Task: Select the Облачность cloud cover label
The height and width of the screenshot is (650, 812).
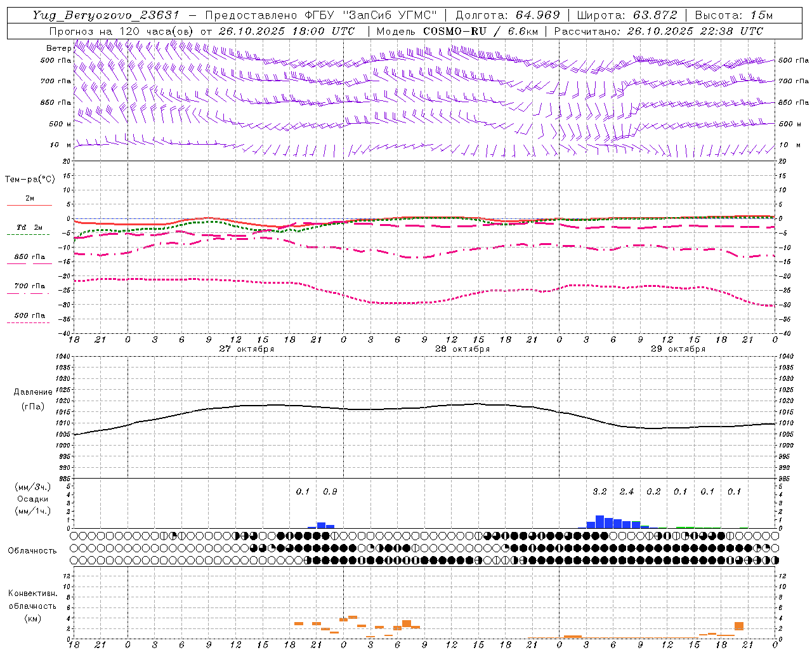Action: (x=32, y=551)
